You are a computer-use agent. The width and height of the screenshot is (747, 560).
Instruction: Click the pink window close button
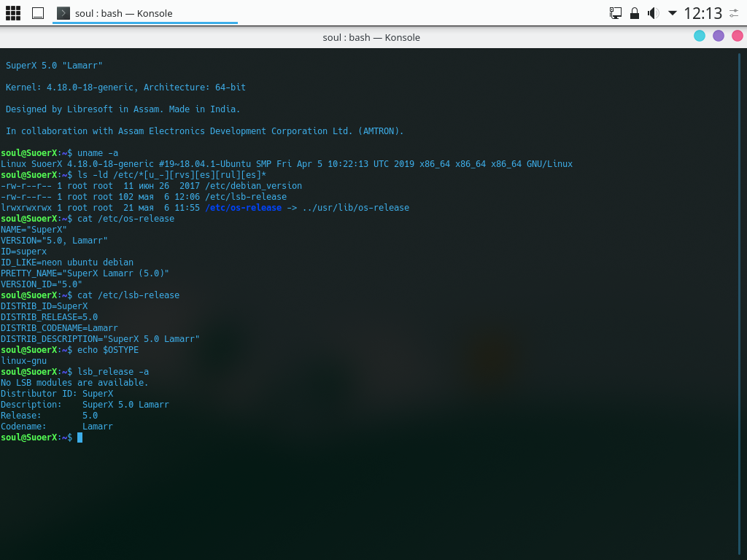(738, 36)
